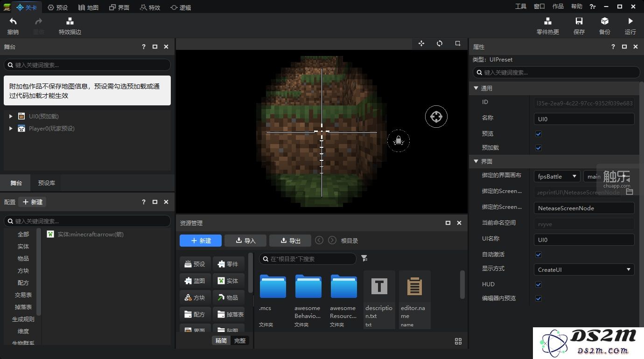The image size is (644, 359).
Task: Select the editor.name file
Action: (x=414, y=300)
